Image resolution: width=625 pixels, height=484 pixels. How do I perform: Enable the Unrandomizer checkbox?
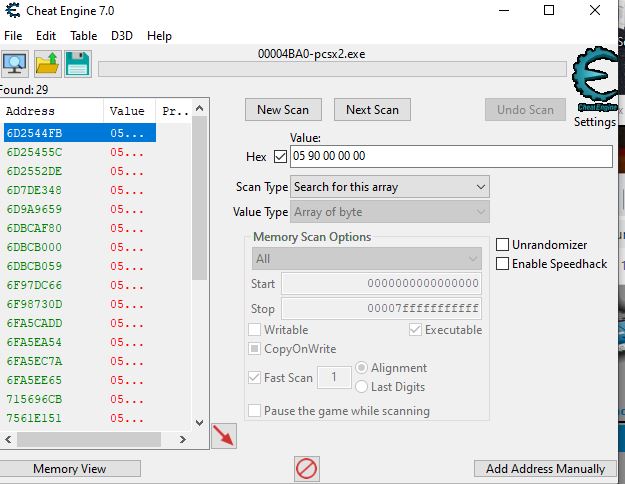(x=504, y=245)
